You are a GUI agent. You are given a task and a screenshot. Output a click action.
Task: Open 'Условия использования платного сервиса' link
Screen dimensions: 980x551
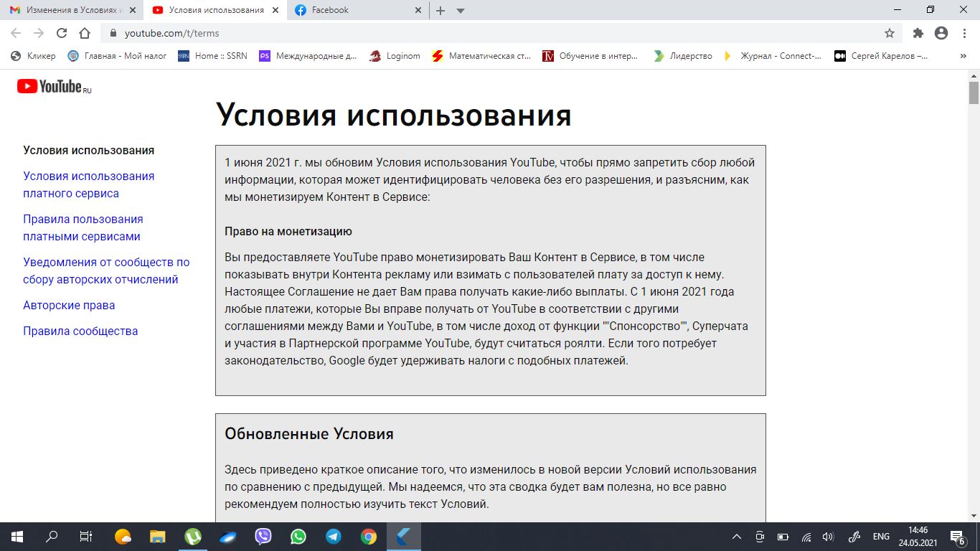89,184
